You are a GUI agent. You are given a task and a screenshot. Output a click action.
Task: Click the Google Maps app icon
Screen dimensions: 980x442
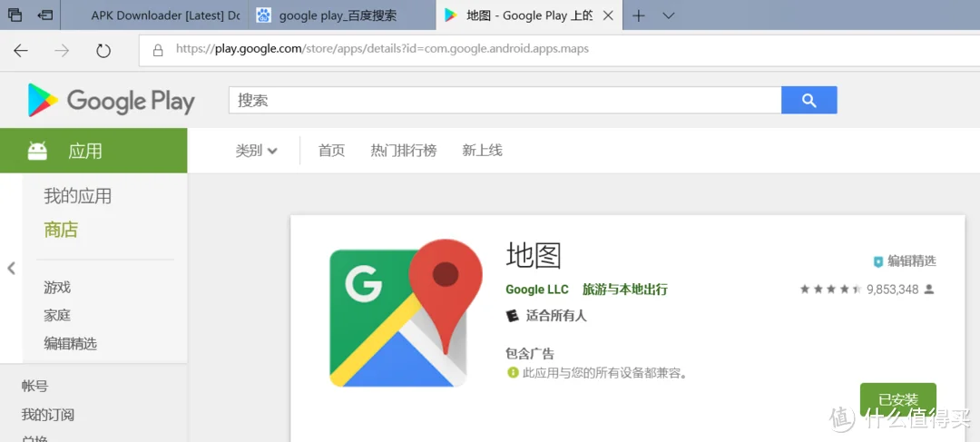(x=406, y=312)
